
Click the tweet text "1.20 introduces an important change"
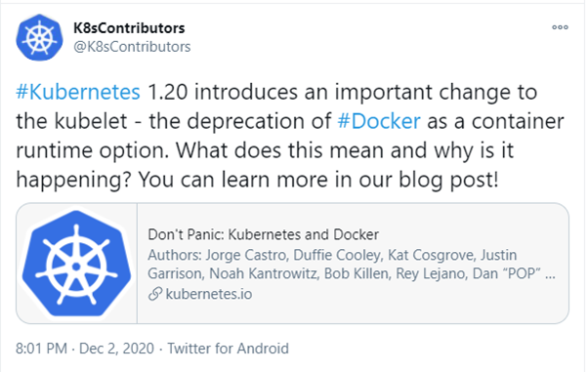[290, 92]
